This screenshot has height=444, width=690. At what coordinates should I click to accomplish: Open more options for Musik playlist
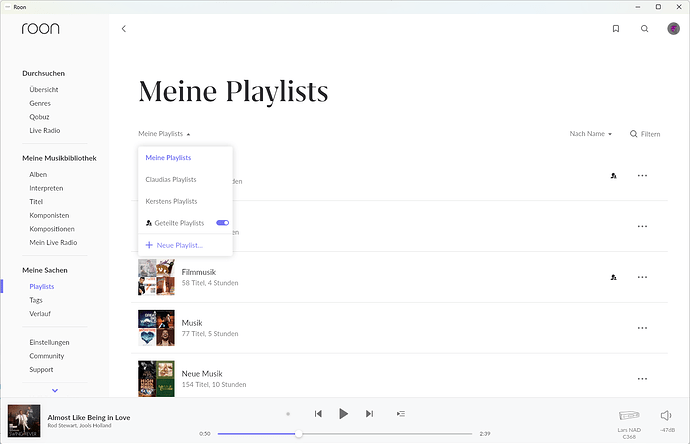642,328
